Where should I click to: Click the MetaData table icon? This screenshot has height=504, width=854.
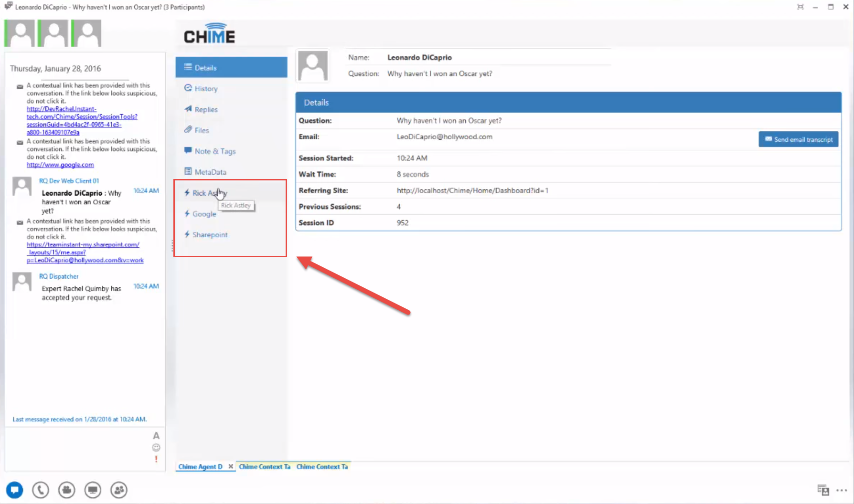point(188,171)
